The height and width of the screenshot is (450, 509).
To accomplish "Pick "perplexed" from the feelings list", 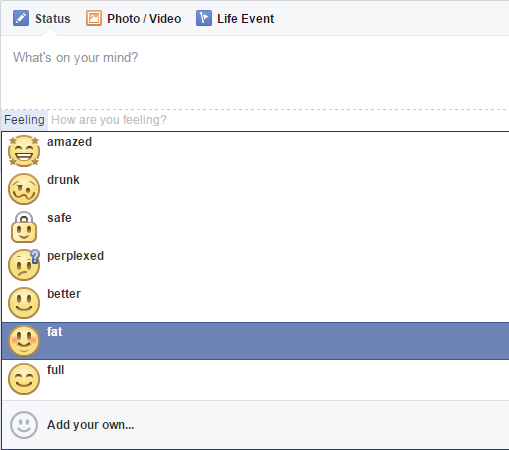I will click(255, 265).
